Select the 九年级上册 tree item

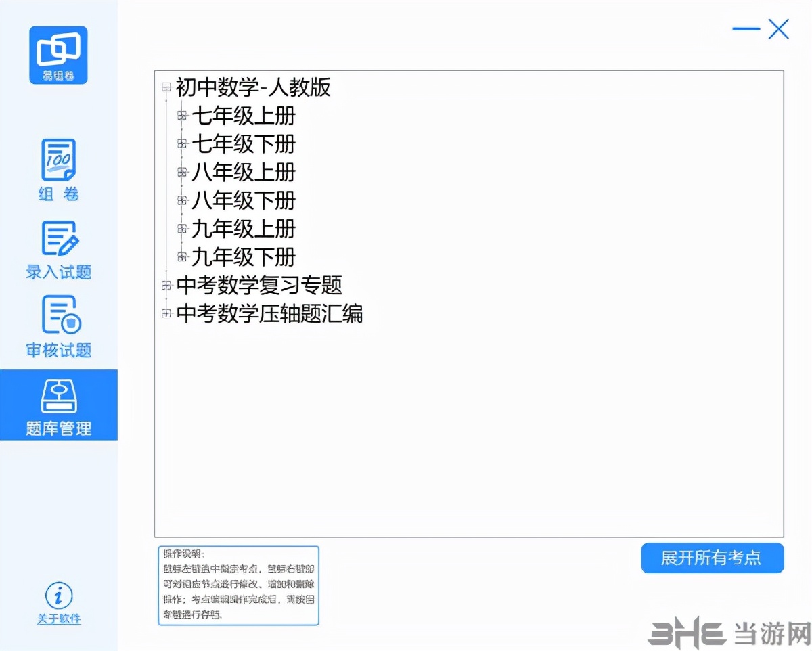click(x=244, y=229)
